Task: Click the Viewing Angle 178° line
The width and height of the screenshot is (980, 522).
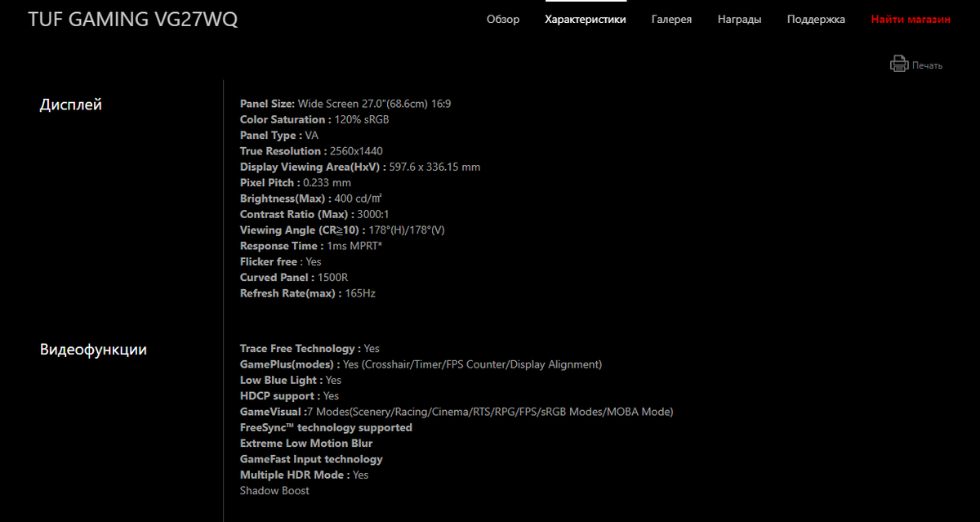Action: pos(342,230)
